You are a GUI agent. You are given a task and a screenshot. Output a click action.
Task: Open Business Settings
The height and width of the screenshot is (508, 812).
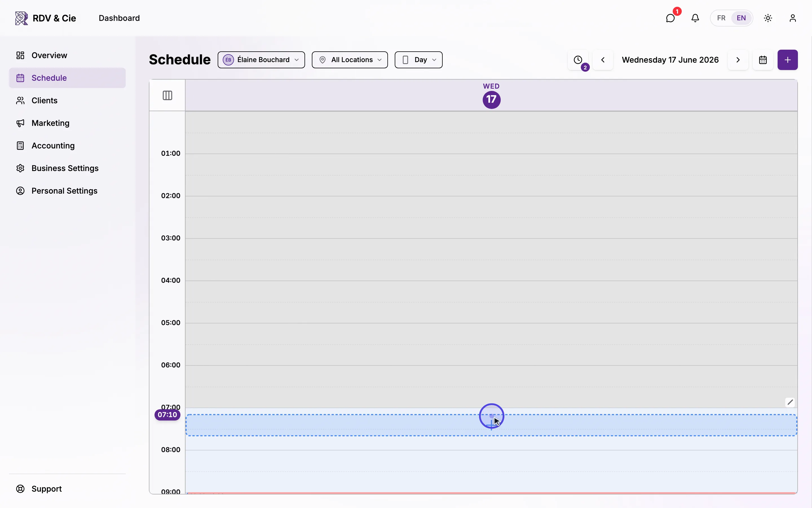67,168
